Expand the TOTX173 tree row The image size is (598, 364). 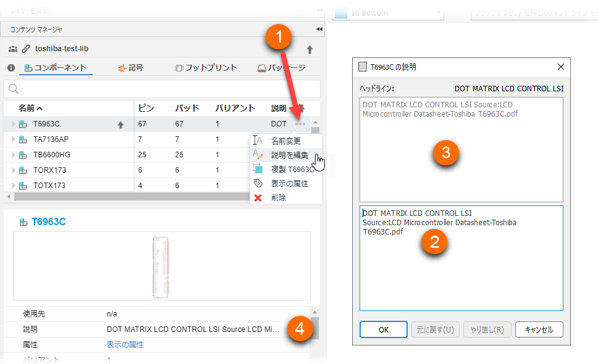14,186
